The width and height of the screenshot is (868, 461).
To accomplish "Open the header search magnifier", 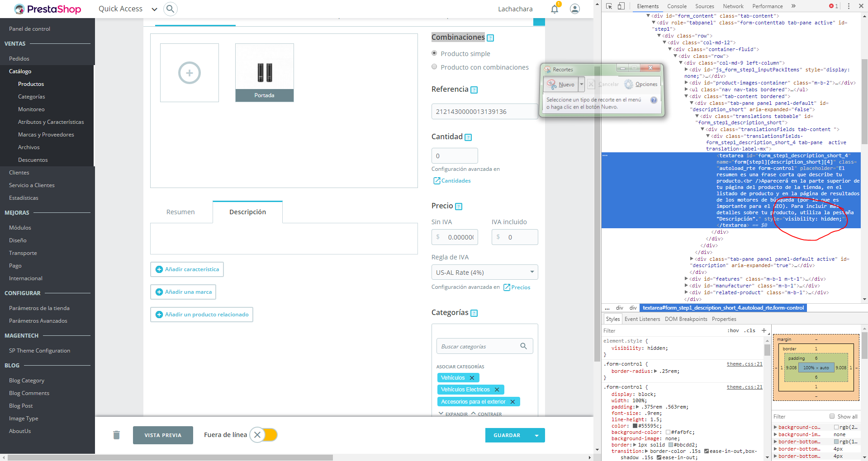I will [x=170, y=9].
